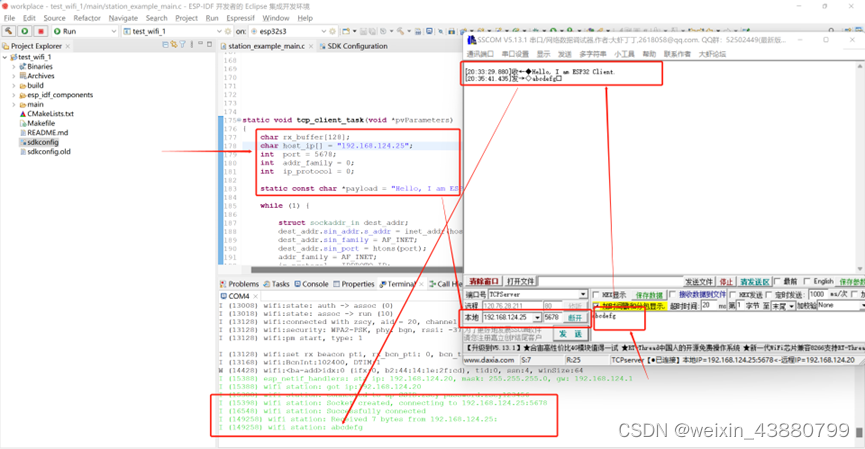865x449 pixels.
Task: Open the Project Explorer filter icon
Action: tap(183, 44)
